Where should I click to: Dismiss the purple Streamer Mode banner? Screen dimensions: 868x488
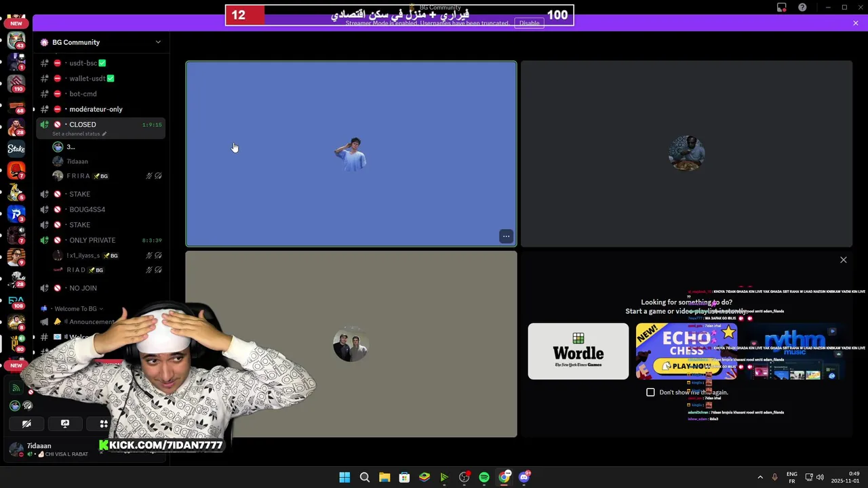pos(856,23)
